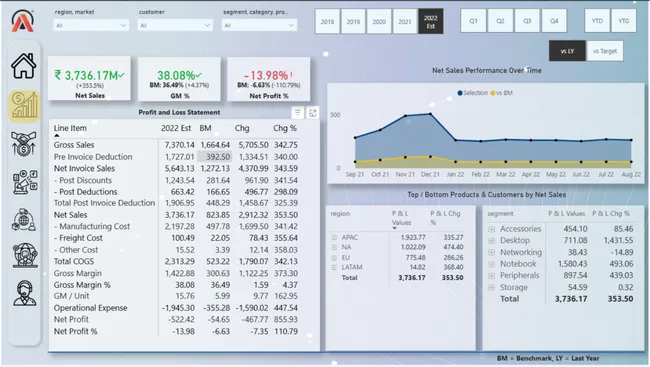This screenshot has width=650, height=367.
Task: Sort by the BM column header
Action: pyautogui.click(x=205, y=128)
